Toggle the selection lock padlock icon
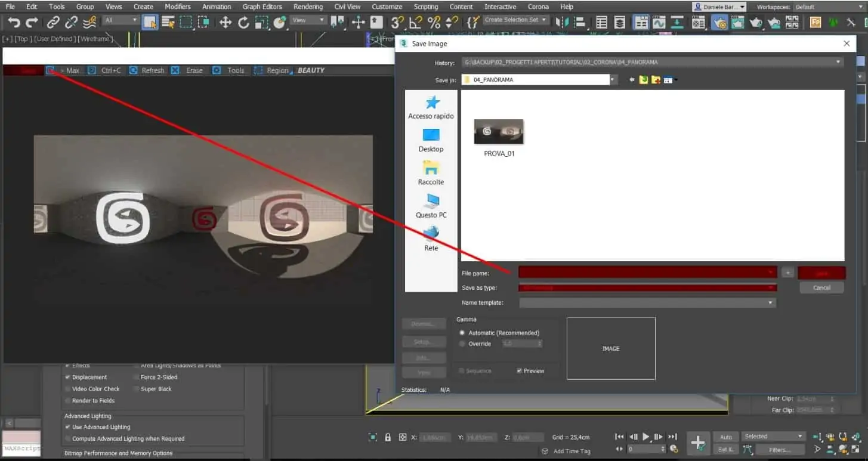The image size is (868, 461). [388, 437]
